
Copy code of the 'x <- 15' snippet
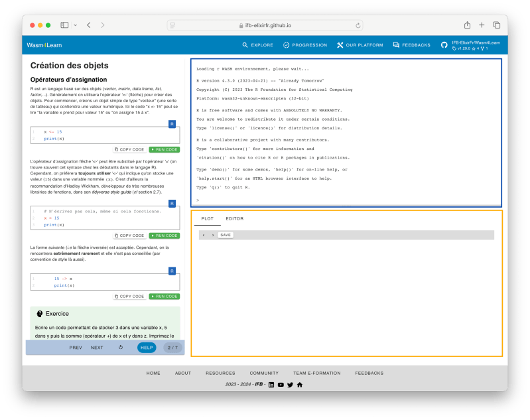coord(129,149)
